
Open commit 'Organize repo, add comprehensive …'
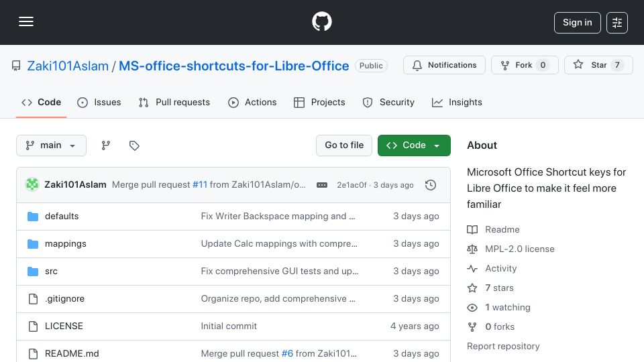pos(278,299)
